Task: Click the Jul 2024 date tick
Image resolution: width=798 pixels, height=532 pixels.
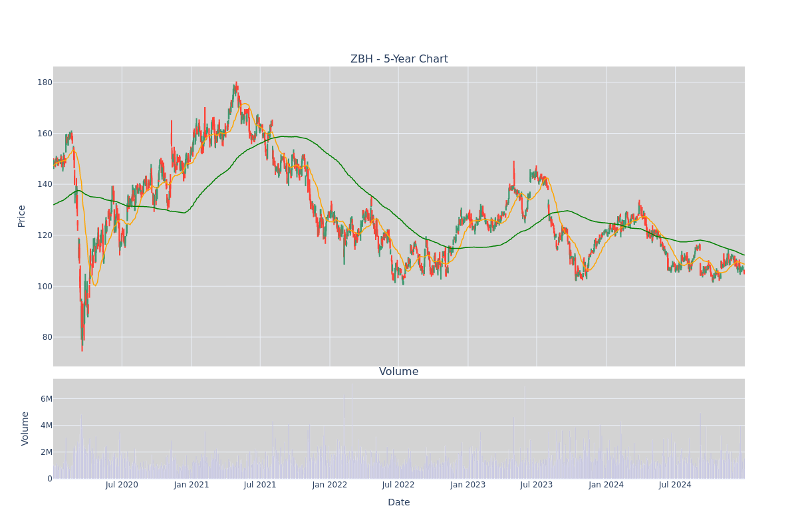Action: [675, 485]
